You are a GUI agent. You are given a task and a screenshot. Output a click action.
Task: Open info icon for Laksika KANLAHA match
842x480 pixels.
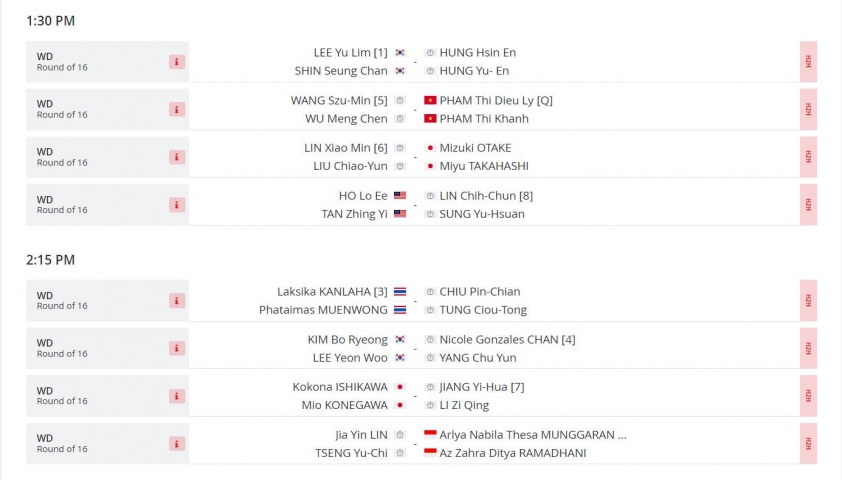pyautogui.click(x=177, y=301)
